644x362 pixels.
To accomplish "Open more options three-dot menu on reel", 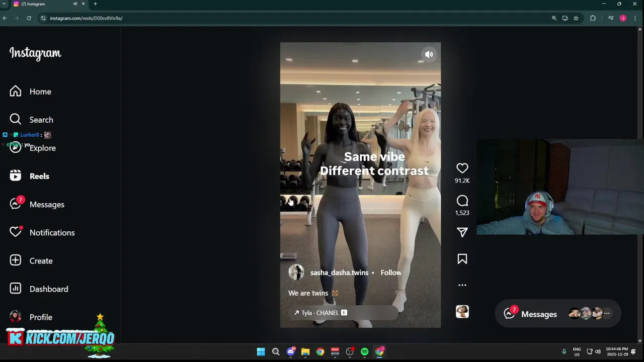I will [x=462, y=285].
